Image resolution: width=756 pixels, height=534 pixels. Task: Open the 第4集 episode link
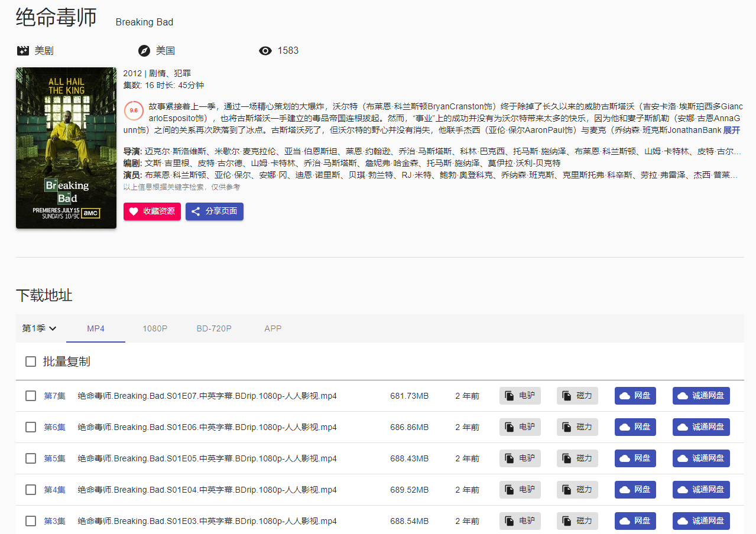(55, 490)
